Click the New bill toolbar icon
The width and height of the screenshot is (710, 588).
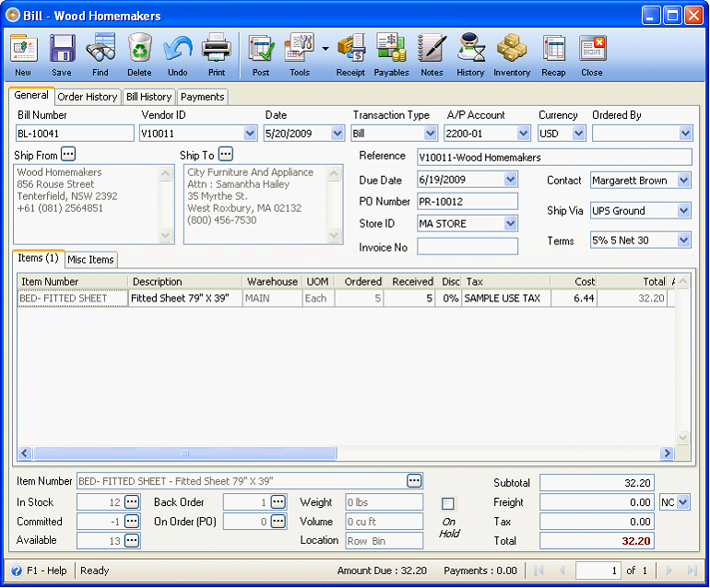(x=23, y=54)
